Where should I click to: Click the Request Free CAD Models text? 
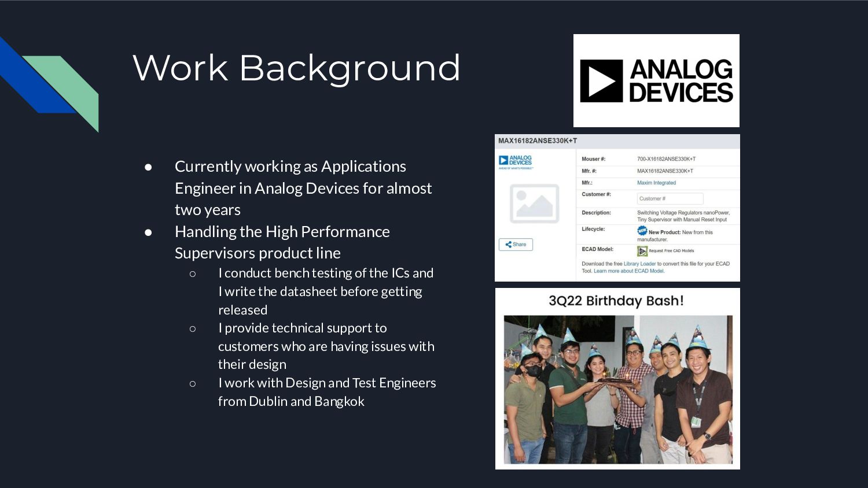[671, 251]
